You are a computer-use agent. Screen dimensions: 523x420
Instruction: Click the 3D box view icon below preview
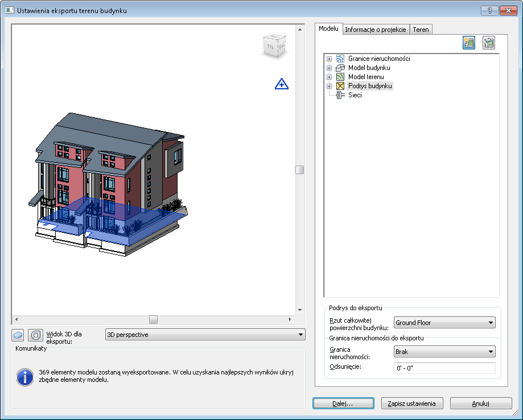pos(18,335)
